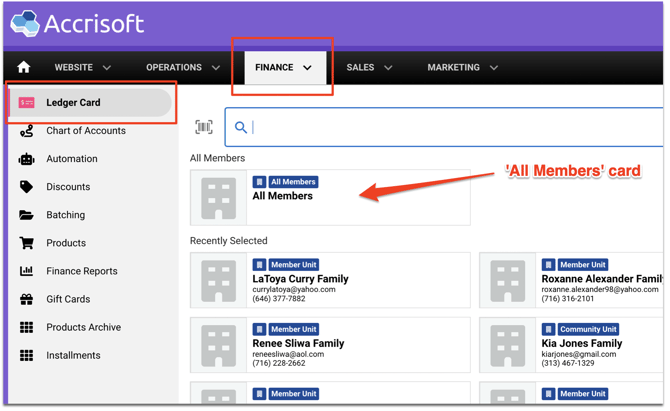
Task: Expand the Operations dropdown menu
Action: click(183, 68)
